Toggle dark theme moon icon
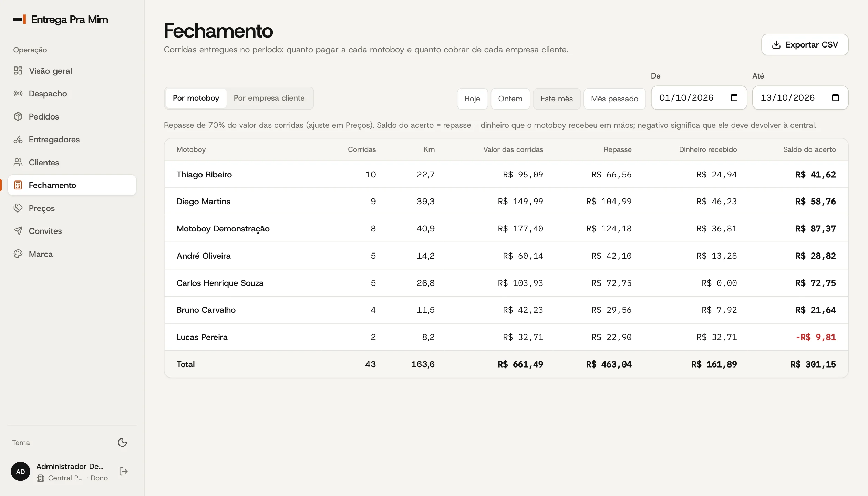This screenshot has height=496, width=868. (x=122, y=442)
